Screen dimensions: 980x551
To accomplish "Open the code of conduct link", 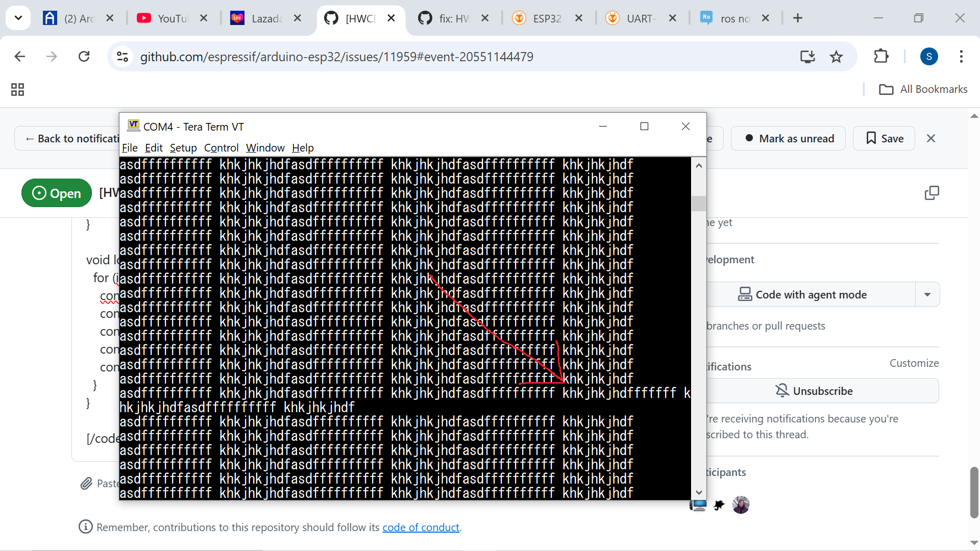I will tap(421, 527).
